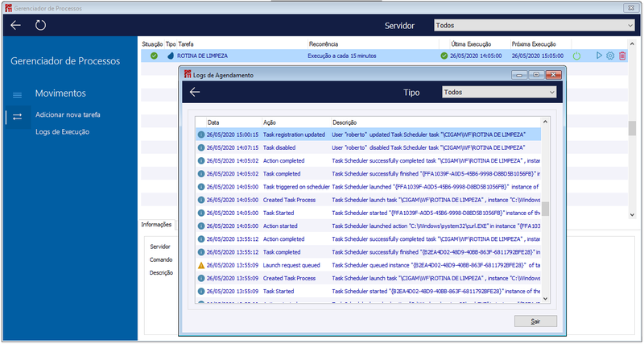Screen dimensions: 644x344
Task: Click back arrow in Gerenciador de Processos window
Action: 15,26
